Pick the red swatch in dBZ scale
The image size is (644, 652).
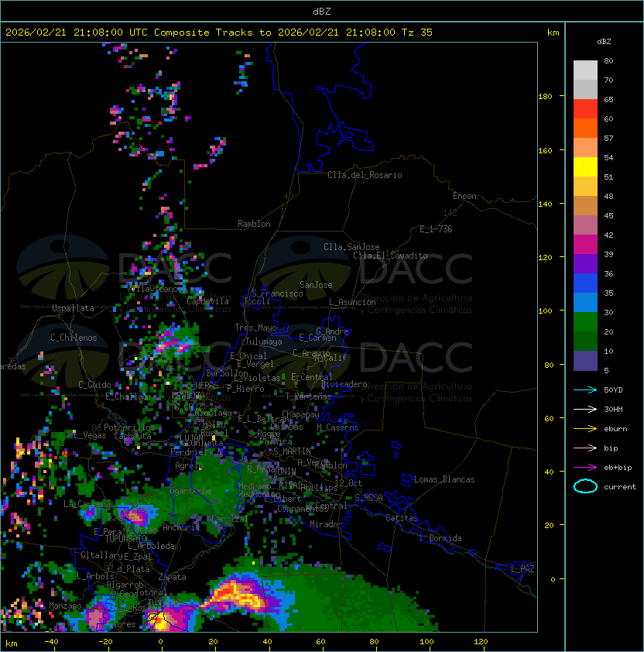(585, 109)
